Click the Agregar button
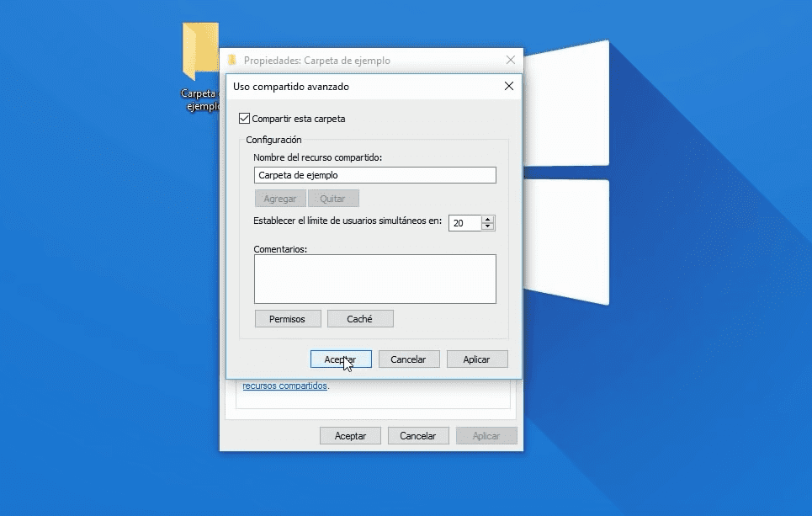Viewport: 812px width, 516px height. [x=280, y=199]
